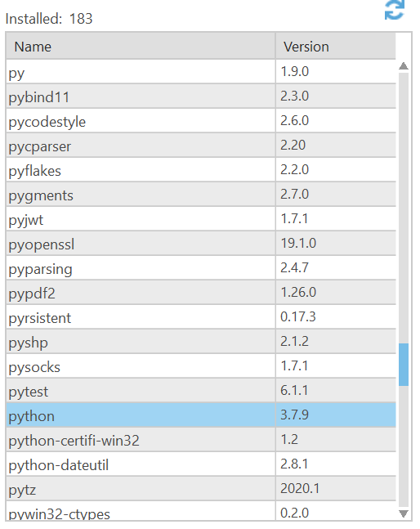
Task: Click the scrollbar up arrow
Action: click(x=403, y=66)
